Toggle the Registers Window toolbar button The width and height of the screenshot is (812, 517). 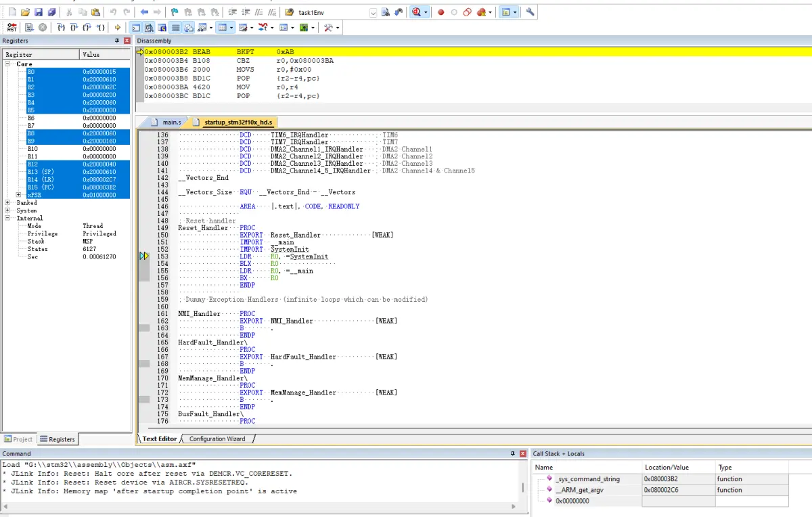tap(175, 28)
